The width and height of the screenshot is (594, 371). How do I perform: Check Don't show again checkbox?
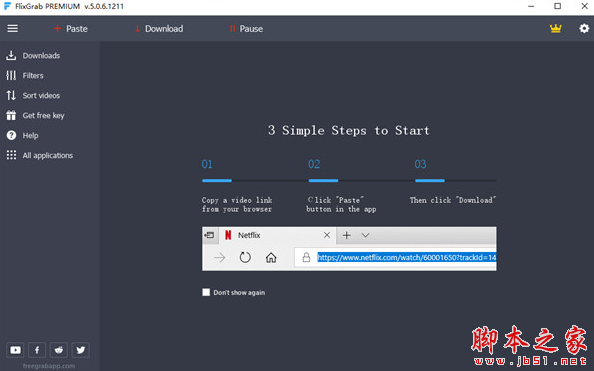(206, 292)
